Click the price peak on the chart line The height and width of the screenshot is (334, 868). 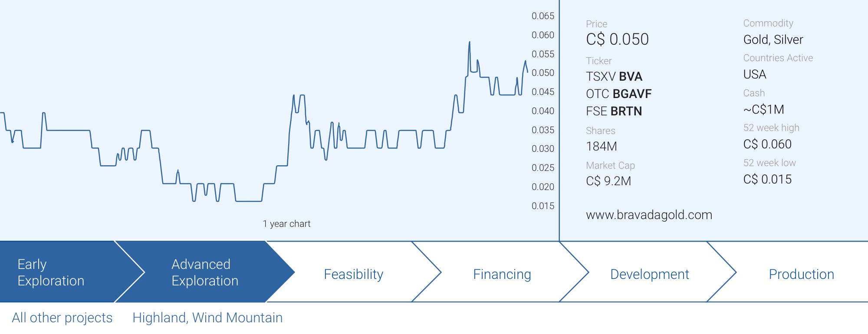point(470,42)
